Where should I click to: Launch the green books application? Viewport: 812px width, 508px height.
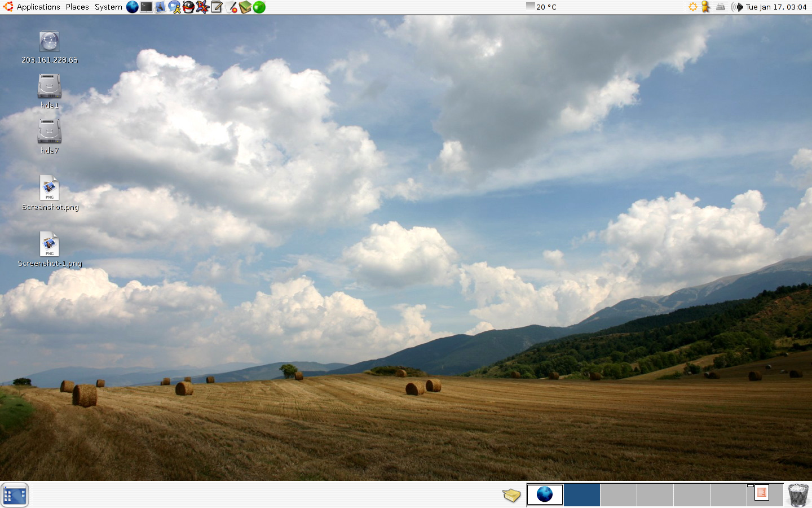click(x=245, y=7)
